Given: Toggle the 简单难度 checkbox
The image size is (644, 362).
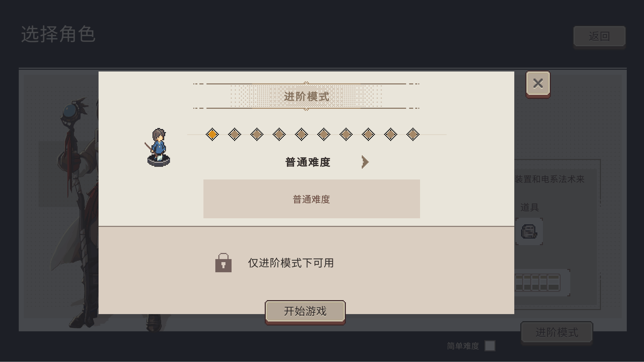Looking at the screenshot, I should 490,346.
